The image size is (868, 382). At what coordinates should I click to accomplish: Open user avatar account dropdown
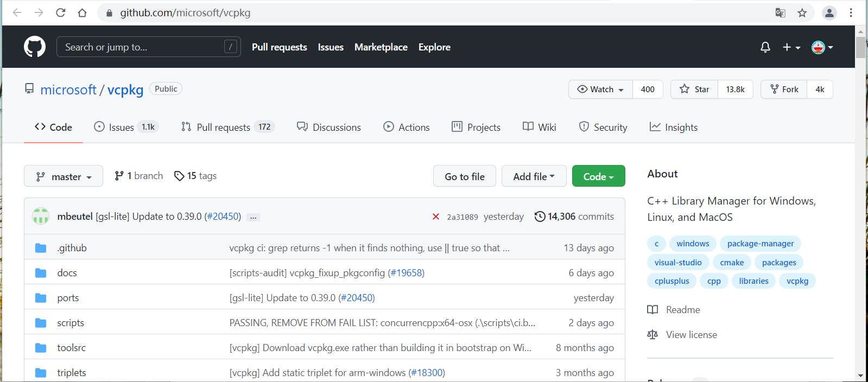822,47
